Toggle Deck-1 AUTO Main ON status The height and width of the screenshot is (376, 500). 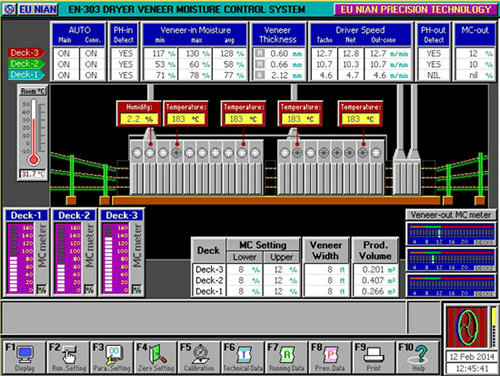(x=64, y=75)
